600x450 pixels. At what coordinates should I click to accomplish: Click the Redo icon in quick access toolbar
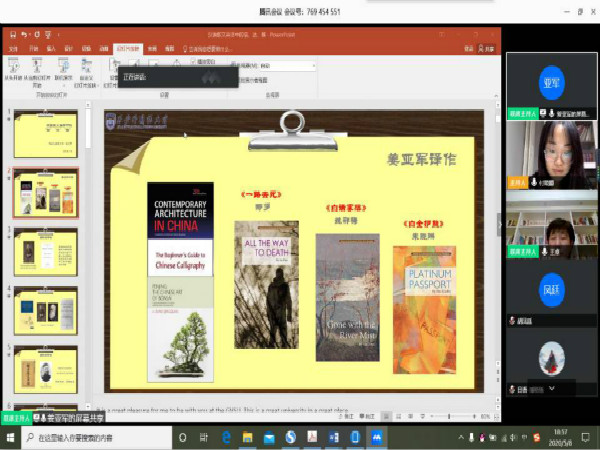pos(37,35)
